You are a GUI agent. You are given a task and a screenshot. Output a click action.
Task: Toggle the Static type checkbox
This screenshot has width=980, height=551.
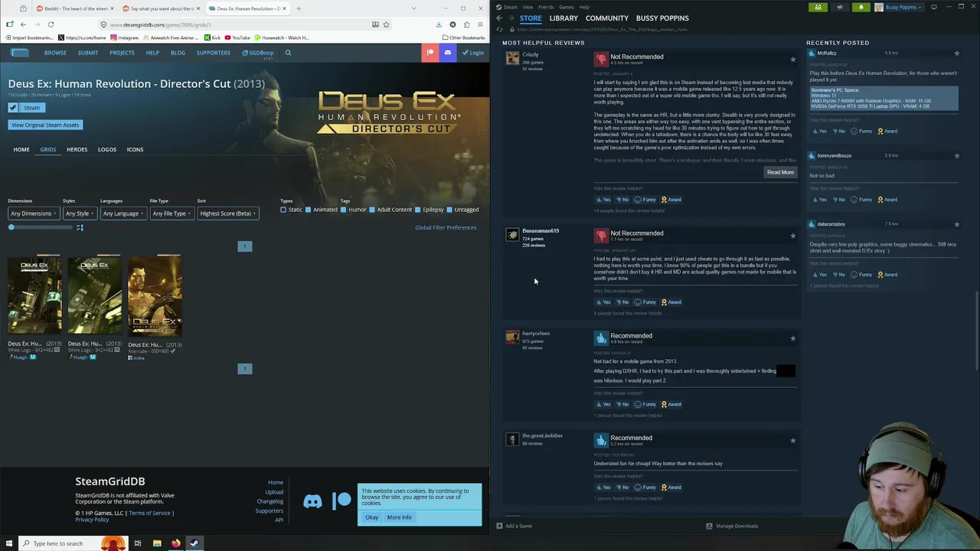pyautogui.click(x=283, y=210)
